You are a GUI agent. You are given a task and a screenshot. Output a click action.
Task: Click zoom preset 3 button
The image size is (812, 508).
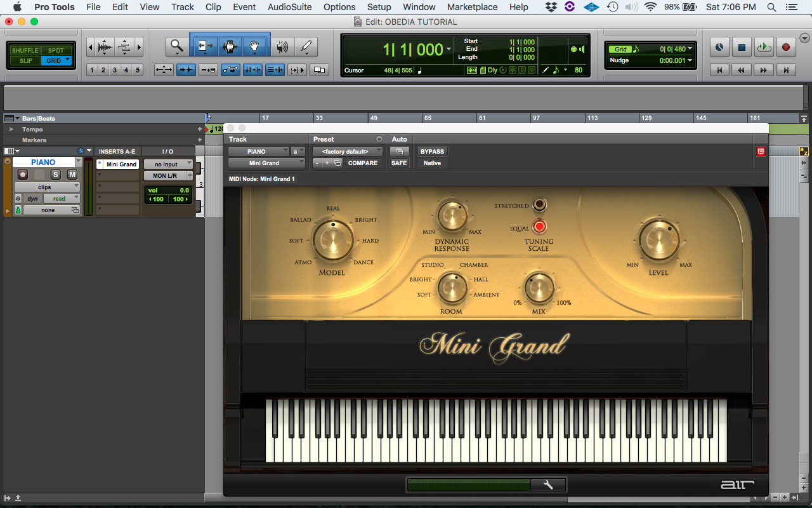(x=115, y=70)
